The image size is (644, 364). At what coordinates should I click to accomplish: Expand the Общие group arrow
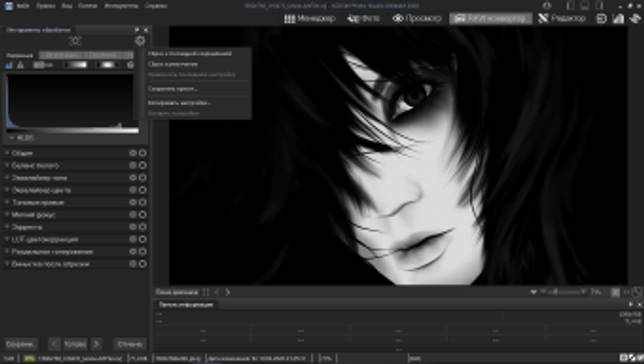click(7, 153)
